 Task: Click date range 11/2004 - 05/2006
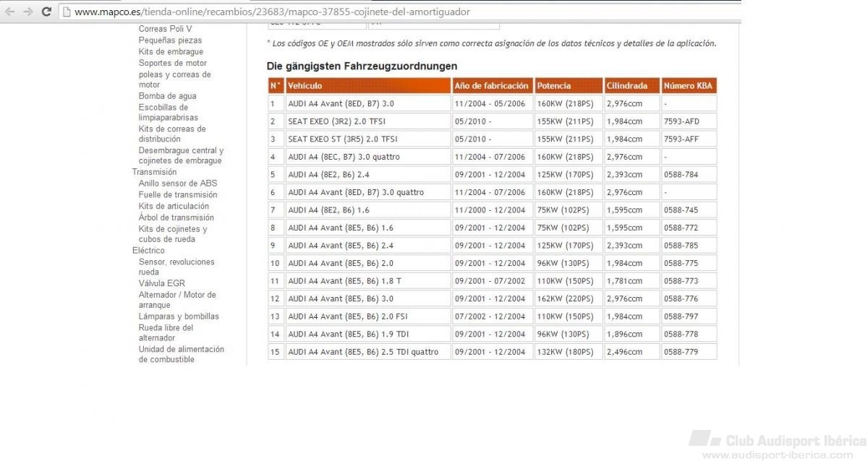pos(490,103)
